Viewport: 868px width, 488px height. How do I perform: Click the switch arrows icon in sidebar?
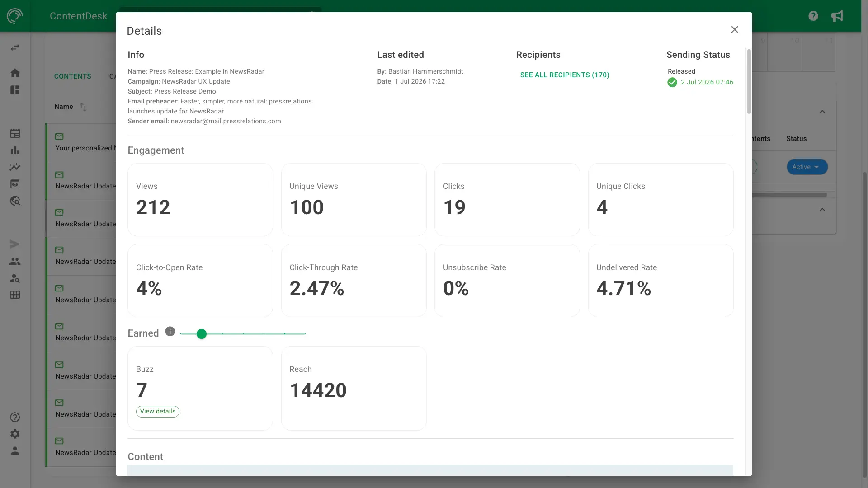(x=15, y=47)
